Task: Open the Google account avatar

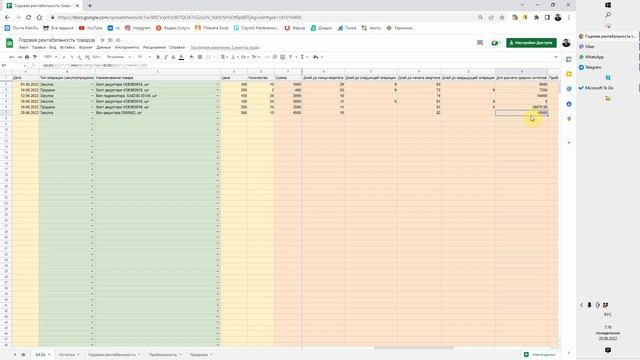Action: pyautogui.click(x=566, y=43)
